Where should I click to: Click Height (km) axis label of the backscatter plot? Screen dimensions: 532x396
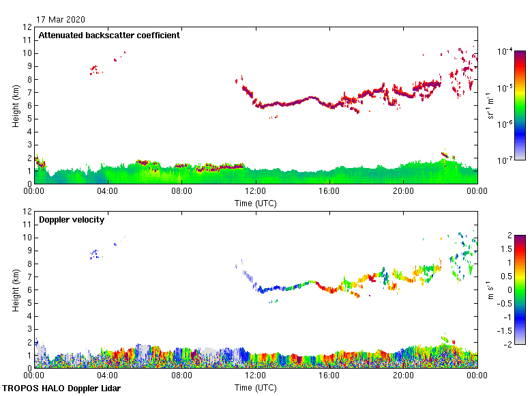tap(14, 105)
